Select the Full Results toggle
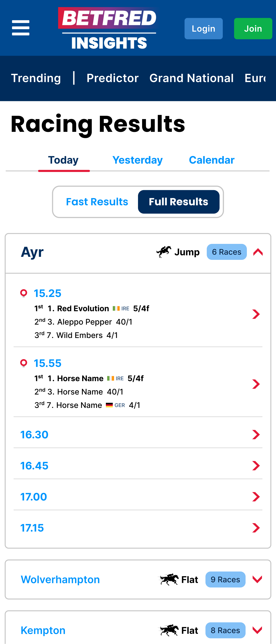This screenshot has height=644, width=276. click(179, 202)
